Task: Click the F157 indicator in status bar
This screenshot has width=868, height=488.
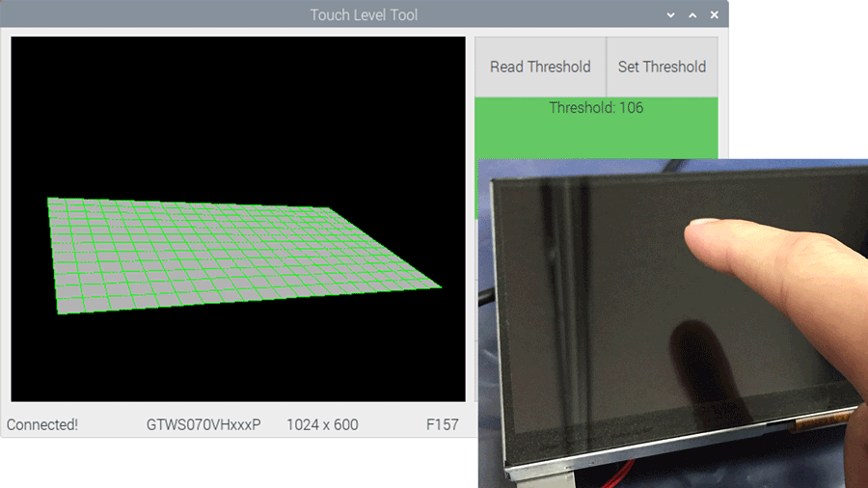Action: pyautogui.click(x=442, y=424)
